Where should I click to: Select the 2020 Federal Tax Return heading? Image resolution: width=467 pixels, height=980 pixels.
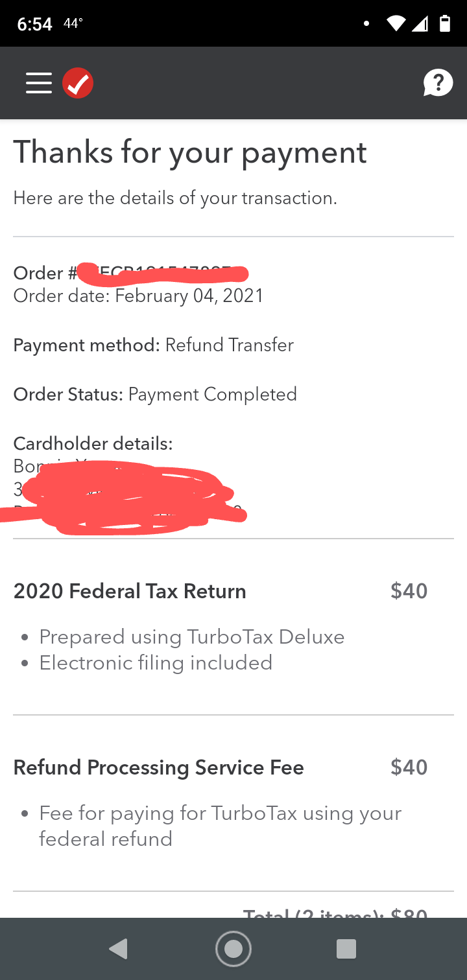coord(129,590)
